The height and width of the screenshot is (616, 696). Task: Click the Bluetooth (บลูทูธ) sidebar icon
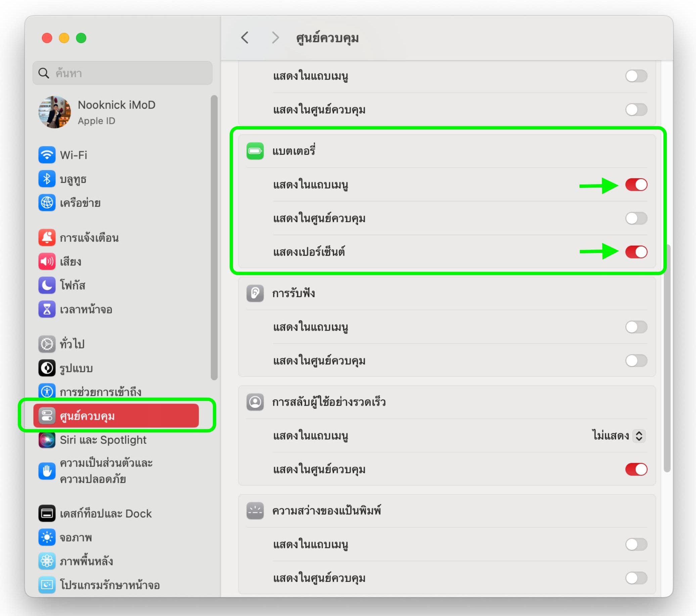tap(47, 179)
